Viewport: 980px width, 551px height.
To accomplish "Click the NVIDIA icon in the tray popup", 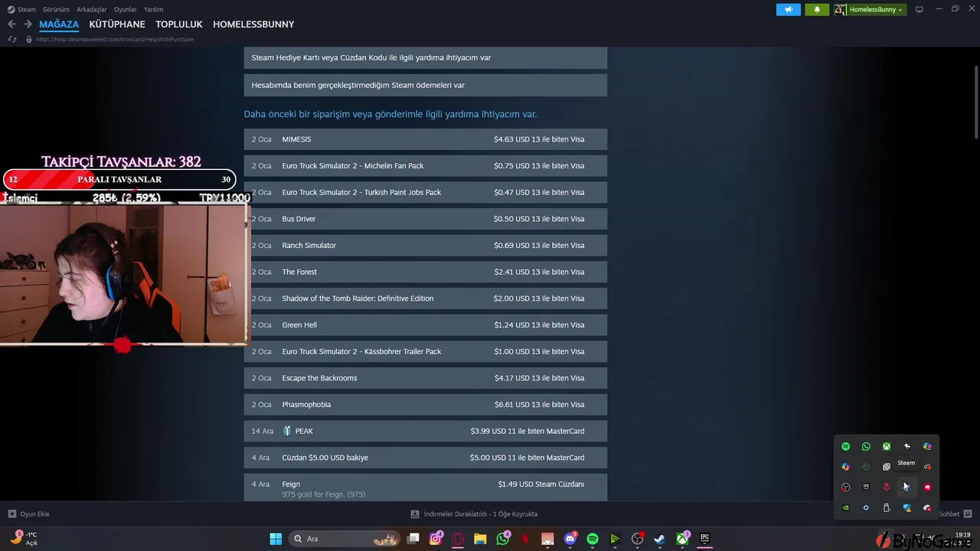I will (845, 507).
